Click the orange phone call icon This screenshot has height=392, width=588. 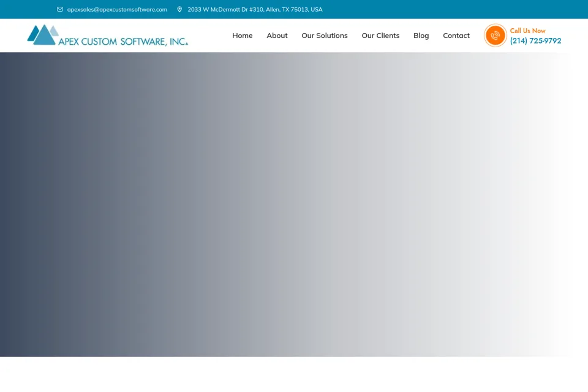pos(495,36)
